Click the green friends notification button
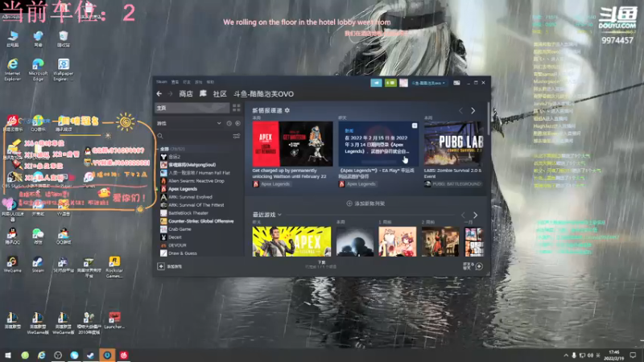The width and height of the screenshot is (644, 362). tap(390, 83)
